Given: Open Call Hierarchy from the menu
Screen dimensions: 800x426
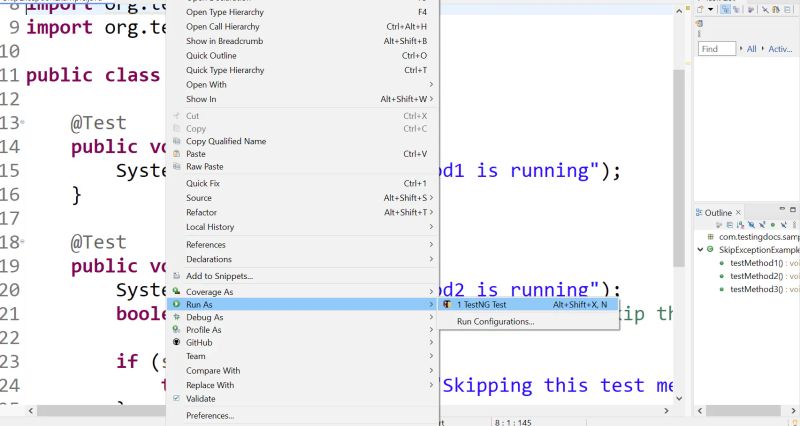Looking at the screenshot, I should click(x=303, y=27).
